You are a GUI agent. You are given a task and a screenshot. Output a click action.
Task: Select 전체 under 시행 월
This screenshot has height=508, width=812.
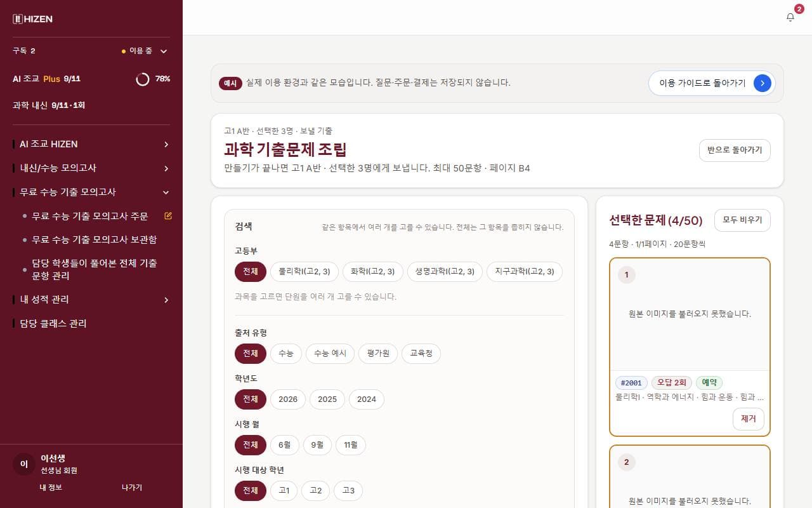(251, 444)
